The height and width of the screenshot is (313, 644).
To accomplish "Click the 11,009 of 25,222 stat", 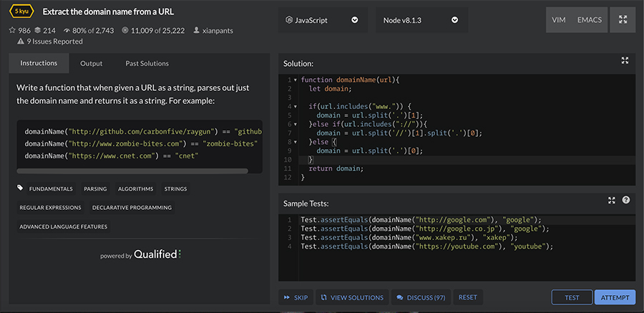I will click(x=157, y=30).
